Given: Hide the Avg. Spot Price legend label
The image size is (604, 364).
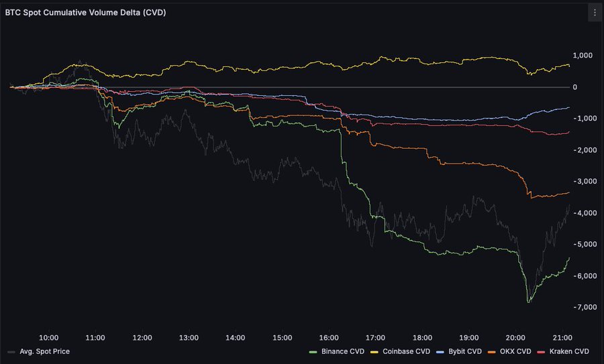Looking at the screenshot, I should coord(44,351).
